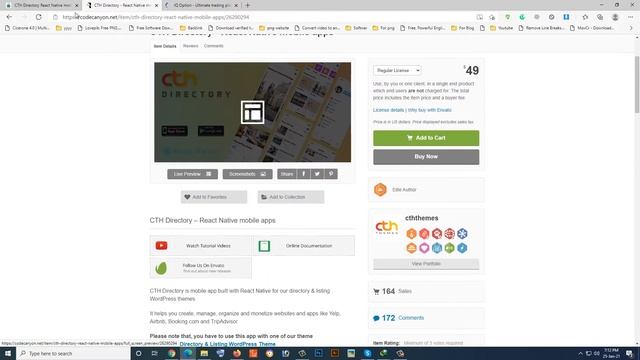Switch to the Comments tab
This screenshot has height=360, width=640.
(x=213, y=46)
